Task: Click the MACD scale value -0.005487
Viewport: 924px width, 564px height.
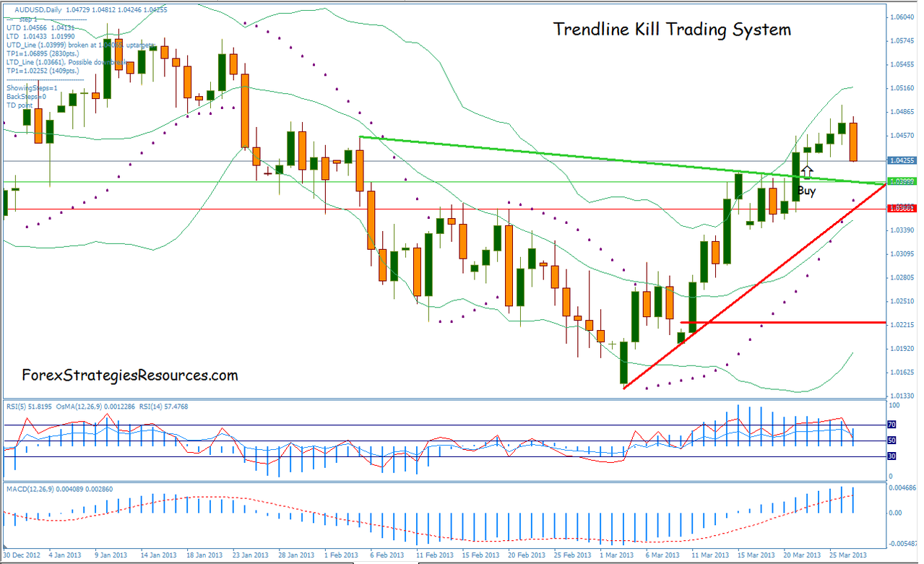Action: pyautogui.click(x=903, y=543)
